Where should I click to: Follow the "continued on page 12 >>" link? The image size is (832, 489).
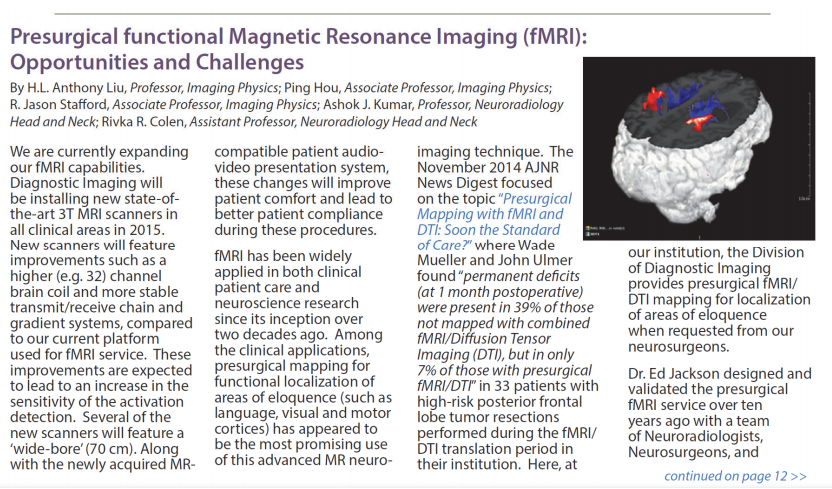[734, 475]
